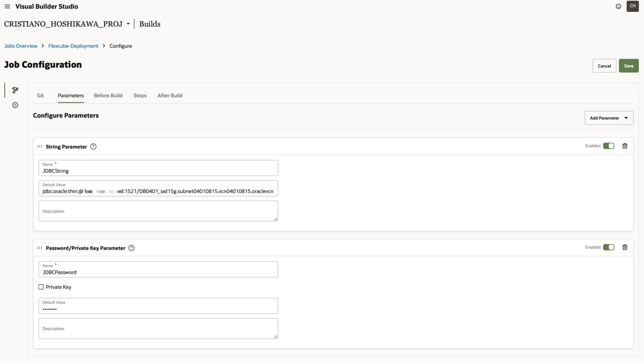The image size is (644, 363).
Task: Open help for String Parameter
Action: click(93, 146)
